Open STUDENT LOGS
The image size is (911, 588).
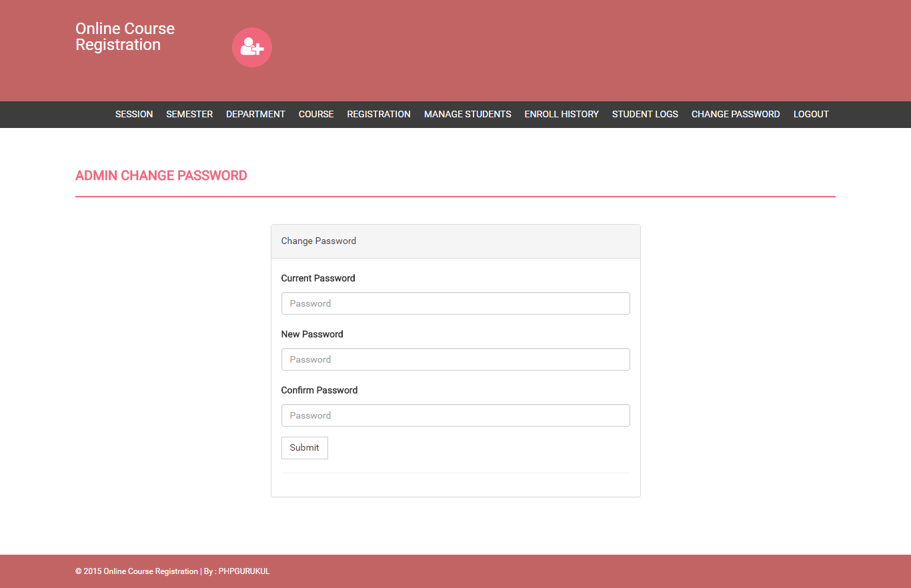[645, 114]
